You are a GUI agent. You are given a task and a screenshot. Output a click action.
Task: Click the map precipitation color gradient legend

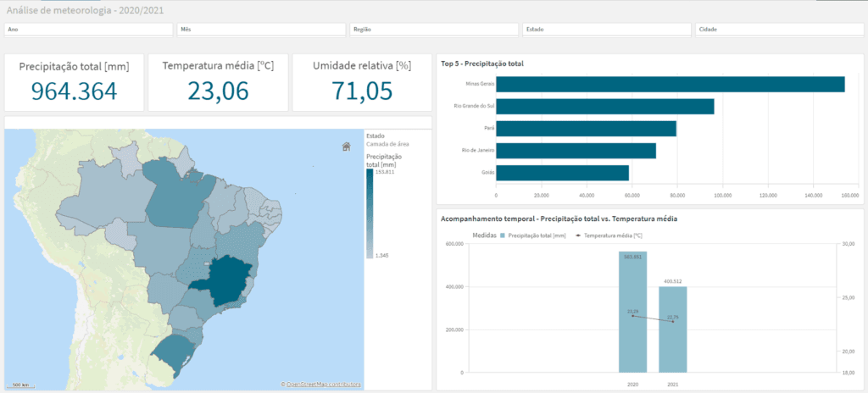click(369, 213)
